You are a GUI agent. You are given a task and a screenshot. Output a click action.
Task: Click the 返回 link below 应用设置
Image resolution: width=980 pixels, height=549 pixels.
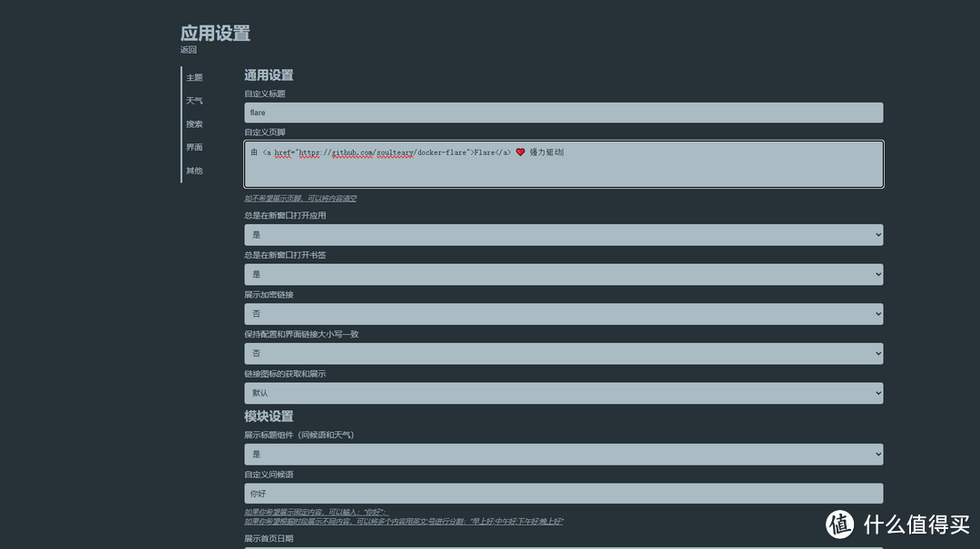coord(187,49)
